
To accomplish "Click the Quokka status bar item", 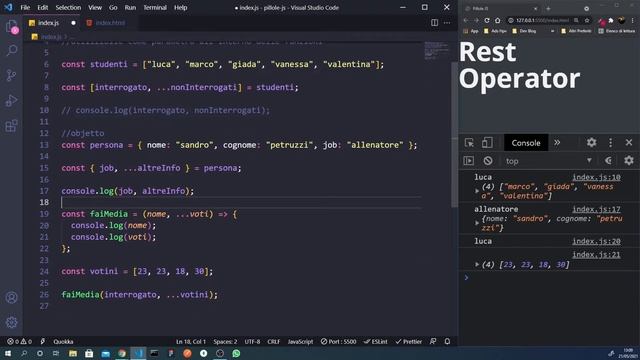I will point(63,342).
